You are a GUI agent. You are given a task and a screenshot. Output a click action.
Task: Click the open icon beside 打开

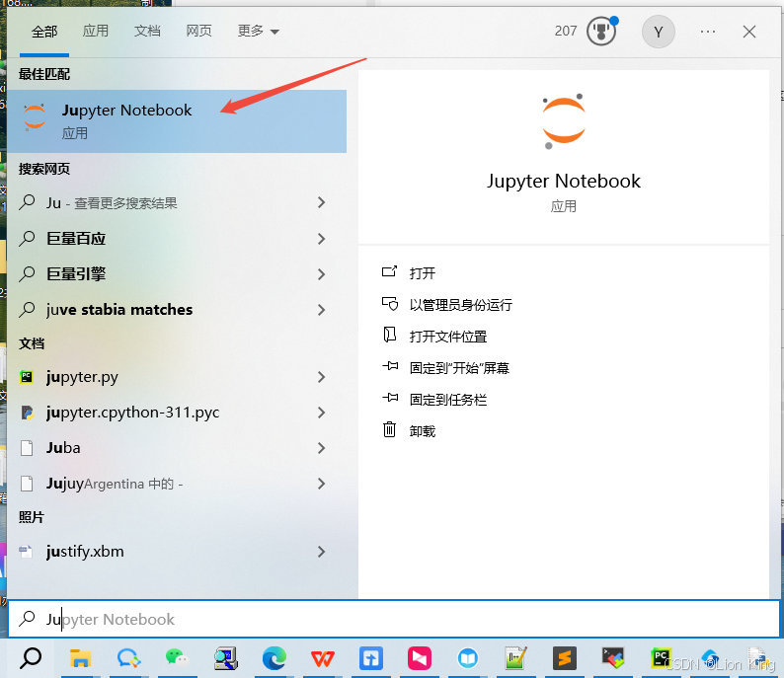[389, 271]
